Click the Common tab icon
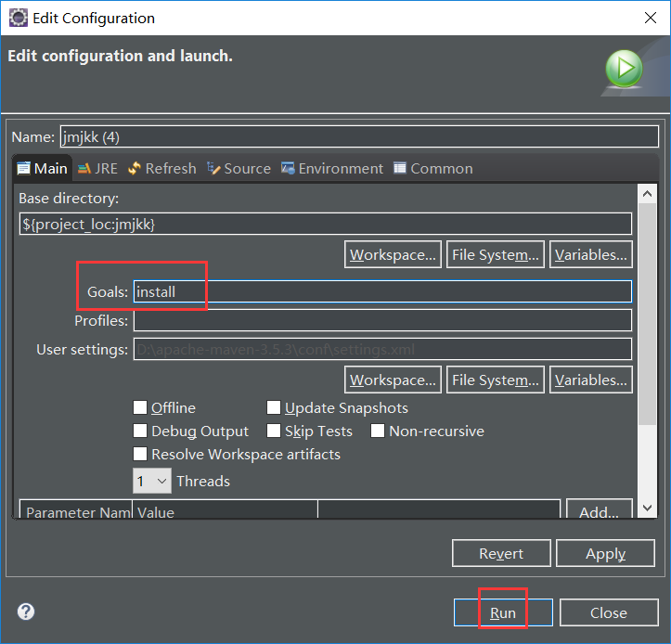This screenshot has height=644, width=671. (400, 168)
